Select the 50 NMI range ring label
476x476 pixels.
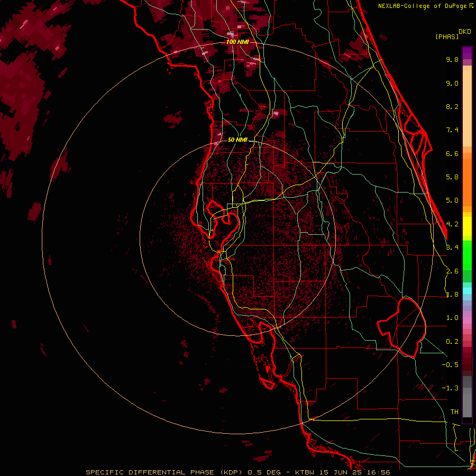[x=237, y=140]
